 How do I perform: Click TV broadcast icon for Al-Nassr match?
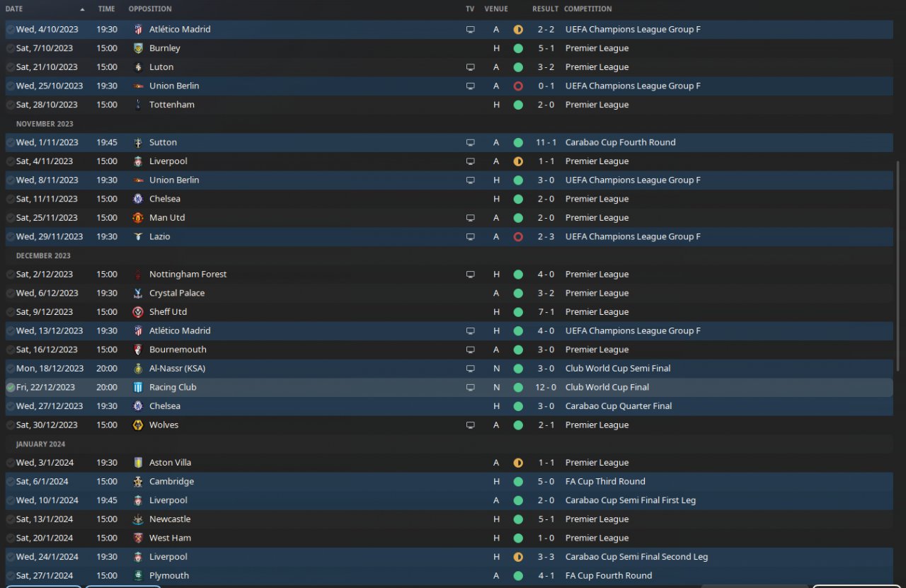click(x=470, y=369)
